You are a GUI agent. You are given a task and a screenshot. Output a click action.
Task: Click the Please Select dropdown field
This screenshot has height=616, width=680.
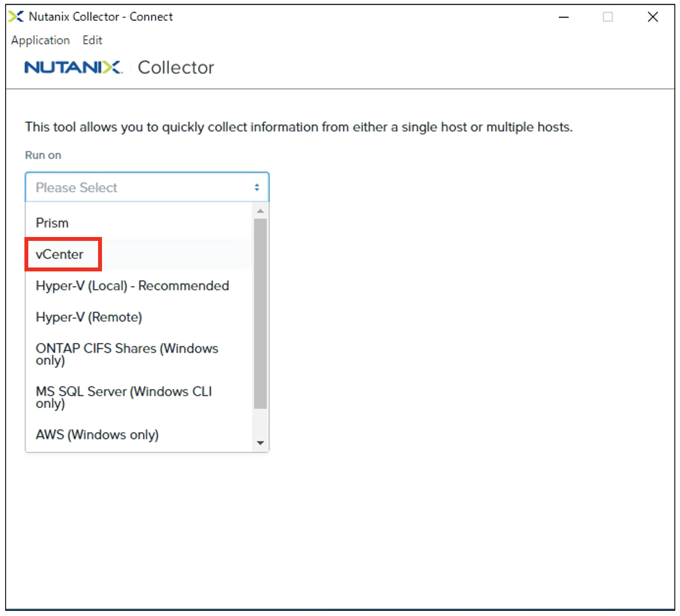[147, 187]
